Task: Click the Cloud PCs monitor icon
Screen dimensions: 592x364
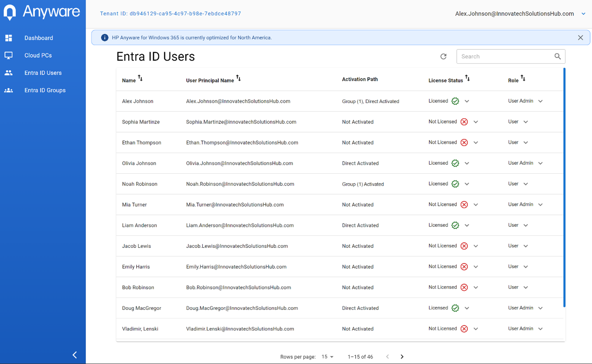Action: pyautogui.click(x=9, y=55)
